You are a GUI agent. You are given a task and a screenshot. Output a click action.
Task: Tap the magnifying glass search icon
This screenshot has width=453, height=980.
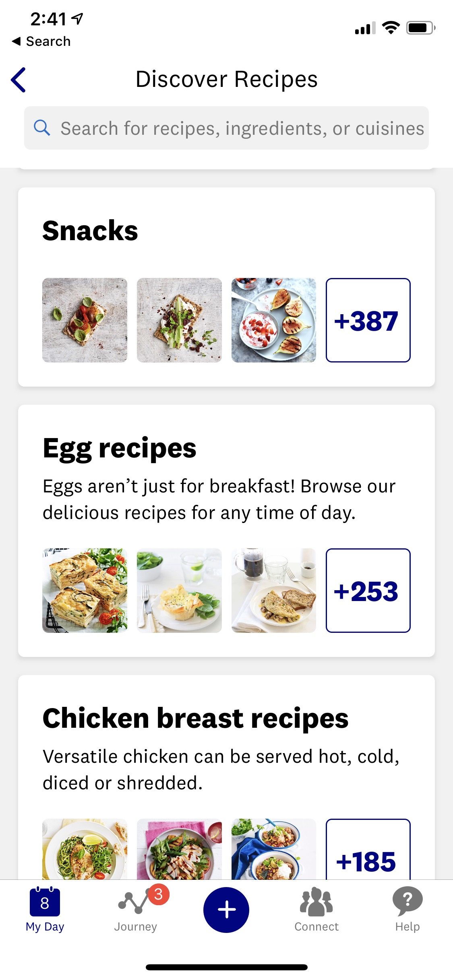[42, 128]
